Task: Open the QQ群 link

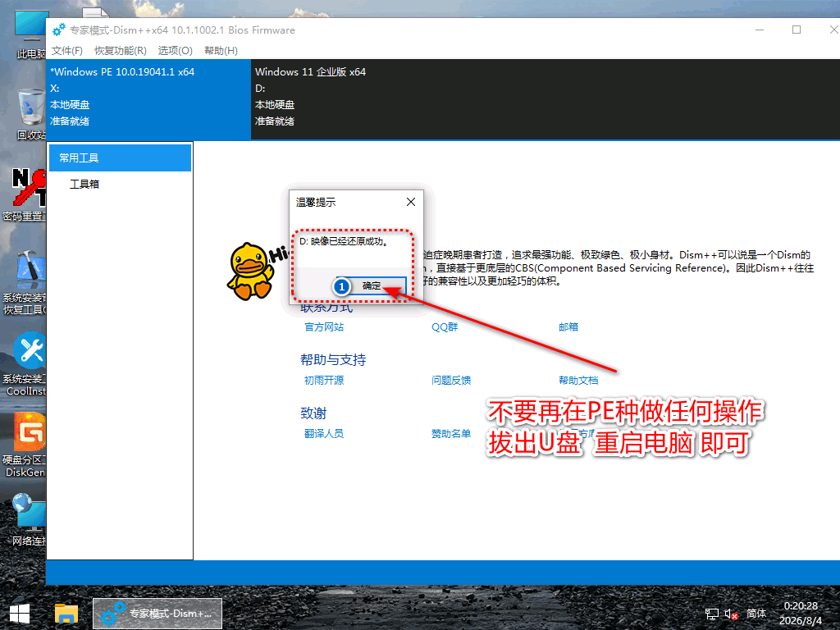Action: coord(445,326)
